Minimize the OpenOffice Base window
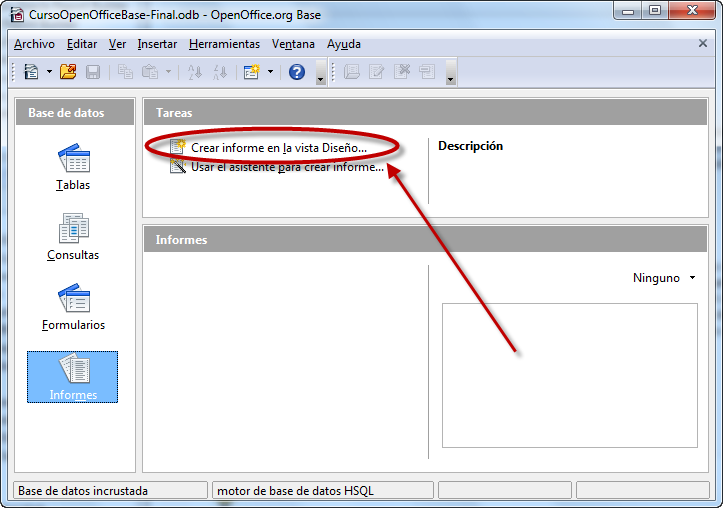 coord(628,11)
